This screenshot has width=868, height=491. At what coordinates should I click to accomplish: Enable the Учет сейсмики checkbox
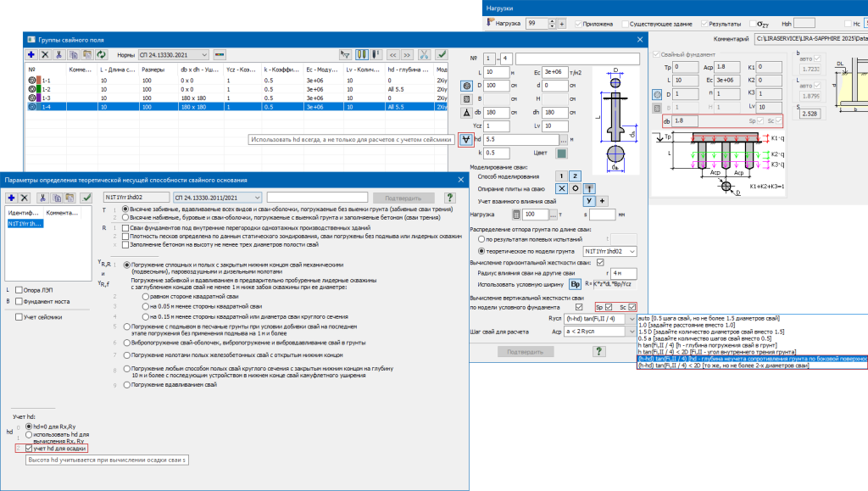coord(19,316)
